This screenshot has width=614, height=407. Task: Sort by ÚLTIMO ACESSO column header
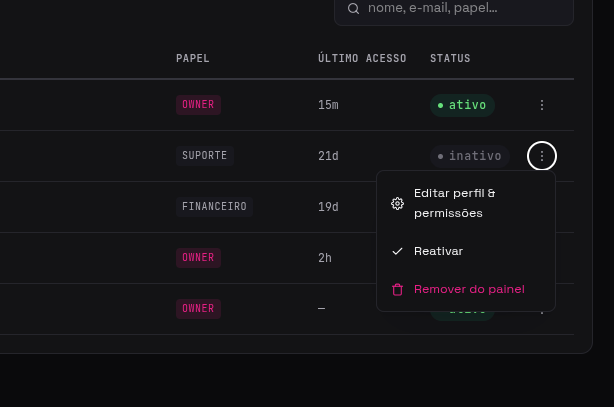pos(362,58)
